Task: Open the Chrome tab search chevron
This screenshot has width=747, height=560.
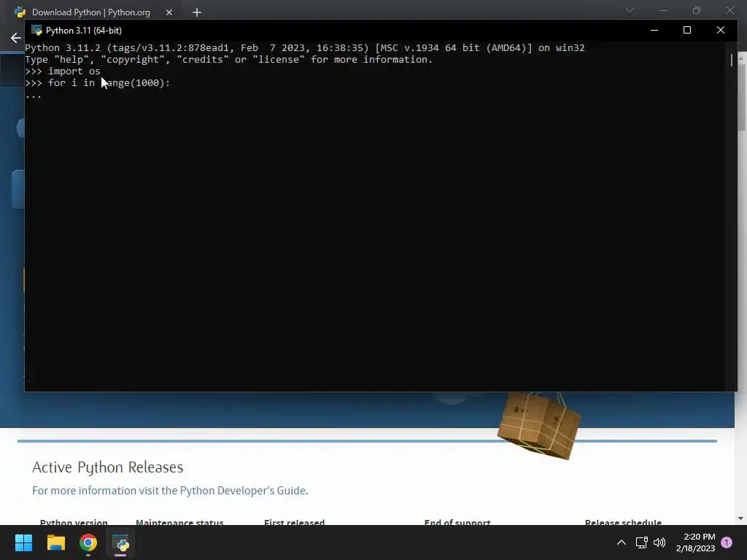Action: (630, 10)
